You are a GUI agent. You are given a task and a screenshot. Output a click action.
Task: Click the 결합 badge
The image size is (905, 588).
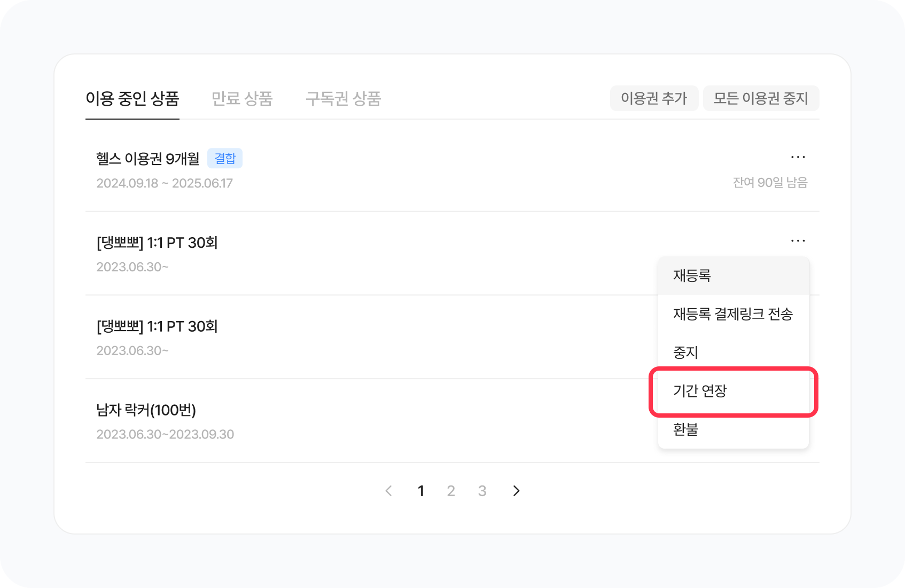(225, 159)
